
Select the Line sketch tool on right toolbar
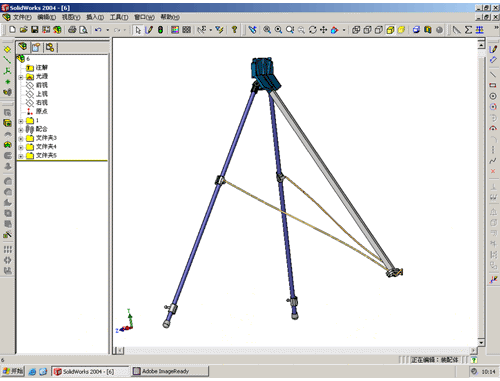493,74
